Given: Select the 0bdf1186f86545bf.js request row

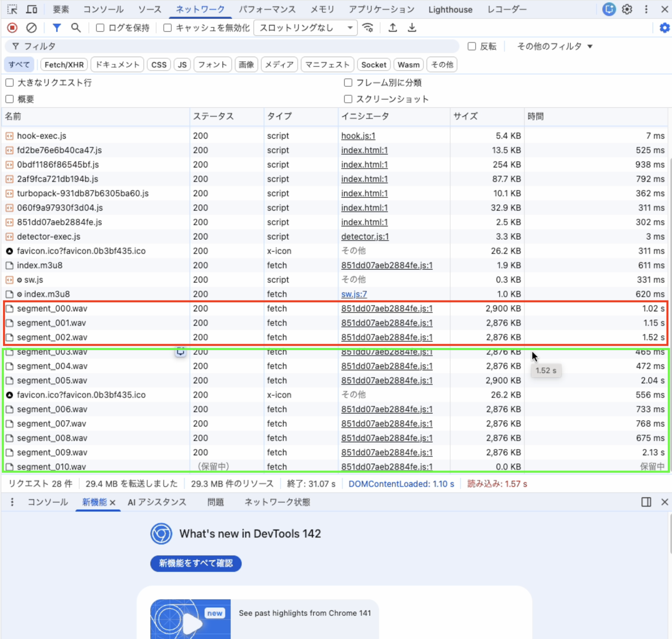Looking at the screenshot, I should pos(335,165).
